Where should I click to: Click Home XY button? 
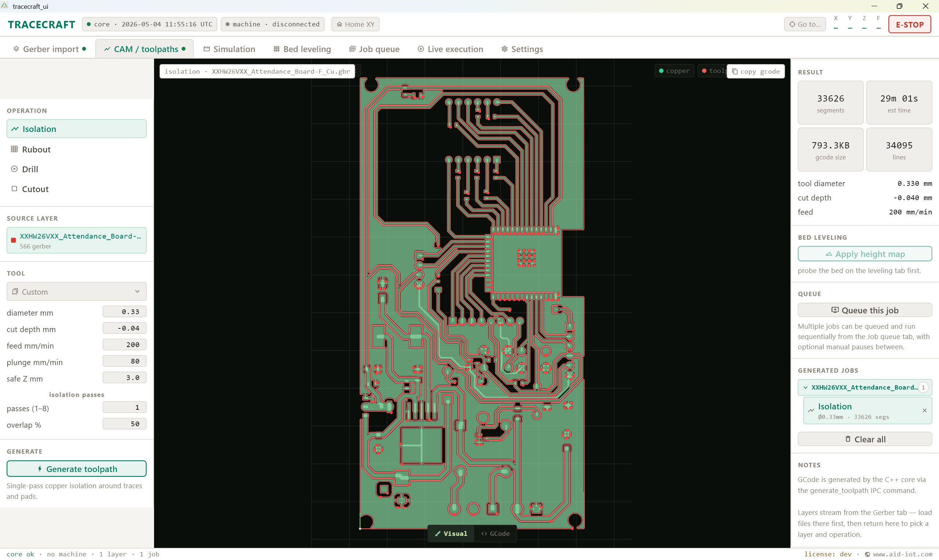pos(355,25)
